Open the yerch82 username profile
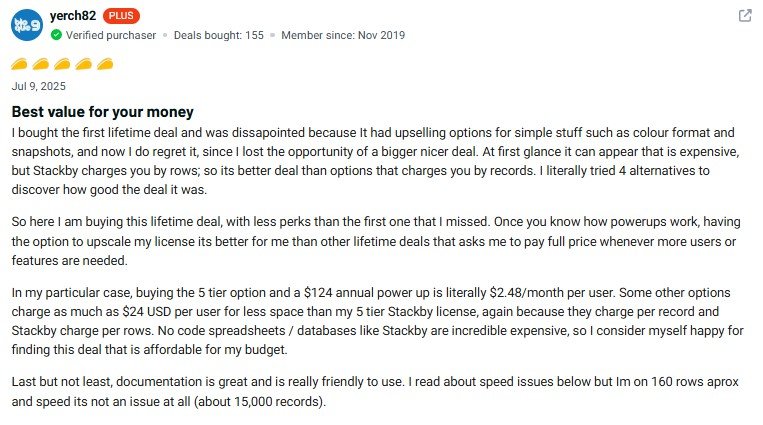The height and width of the screenshot is (425, 763). pyautogui.click(x=72, y=16)
